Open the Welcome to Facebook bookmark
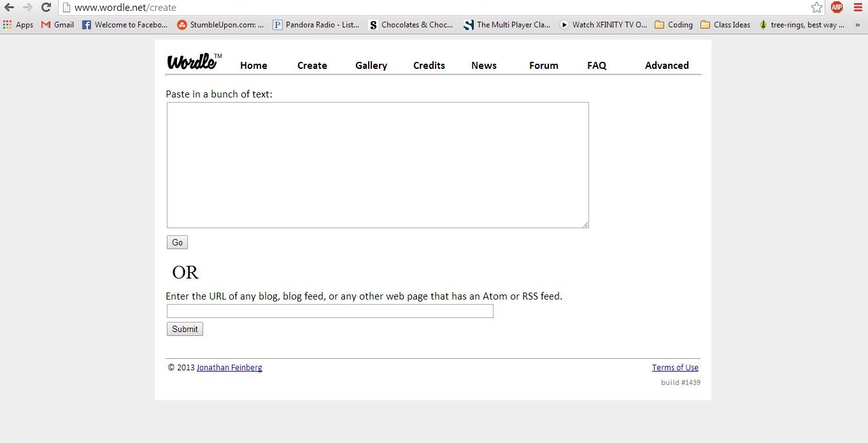The height and width of the screenshot is (443, 868). 125,25
